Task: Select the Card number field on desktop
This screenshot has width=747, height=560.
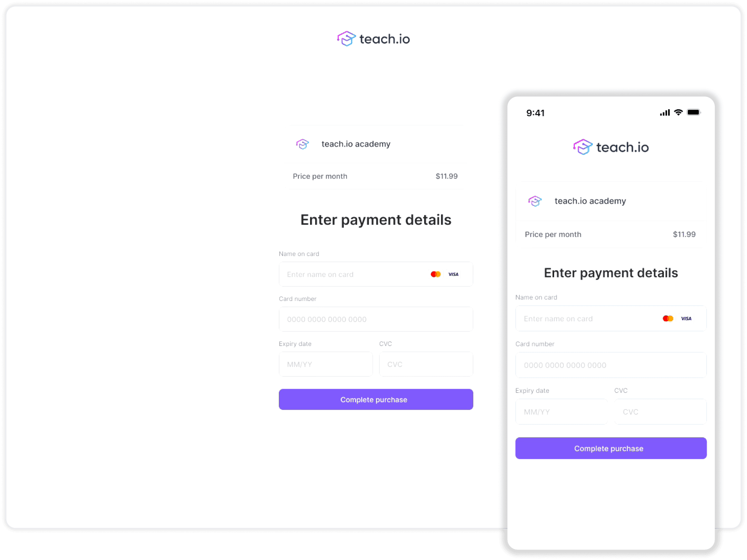Action: click(375, 319)
